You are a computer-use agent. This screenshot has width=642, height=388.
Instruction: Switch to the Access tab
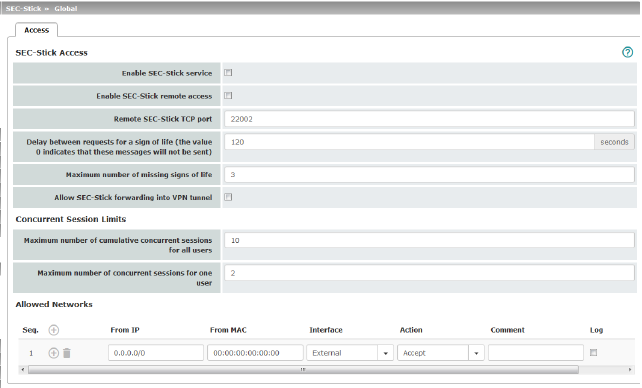36,30
